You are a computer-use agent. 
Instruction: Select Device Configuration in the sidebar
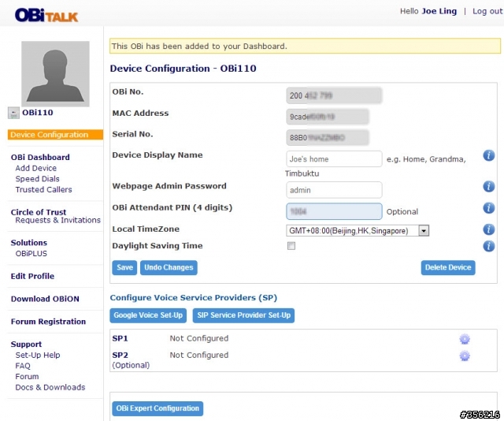pos(55,135)
